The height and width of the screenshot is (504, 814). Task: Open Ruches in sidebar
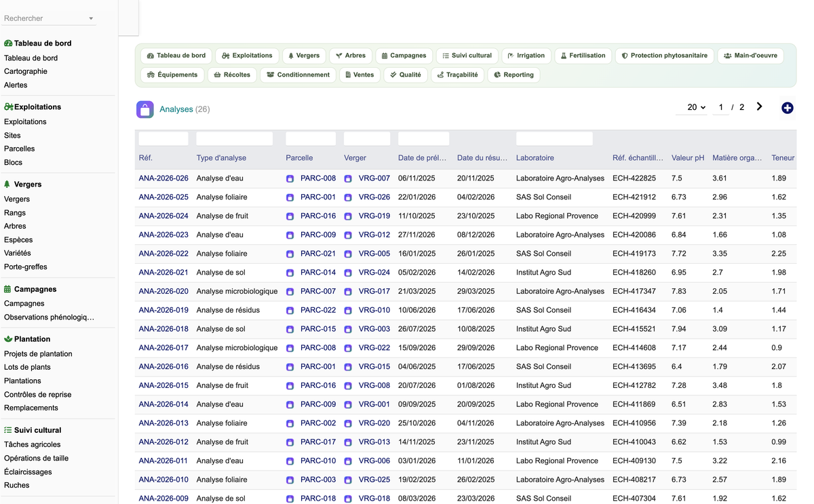pos(17,485)
